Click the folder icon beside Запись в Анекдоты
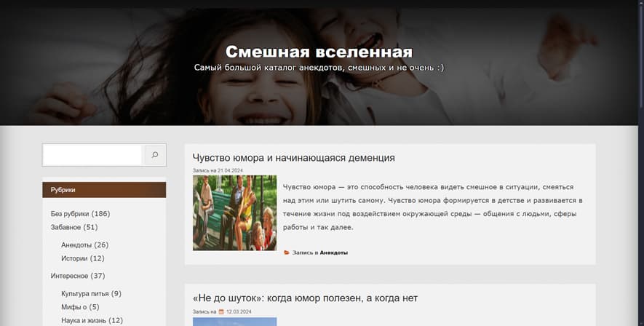Viewport: 644px width, 326px height. (x=287, y=253)
